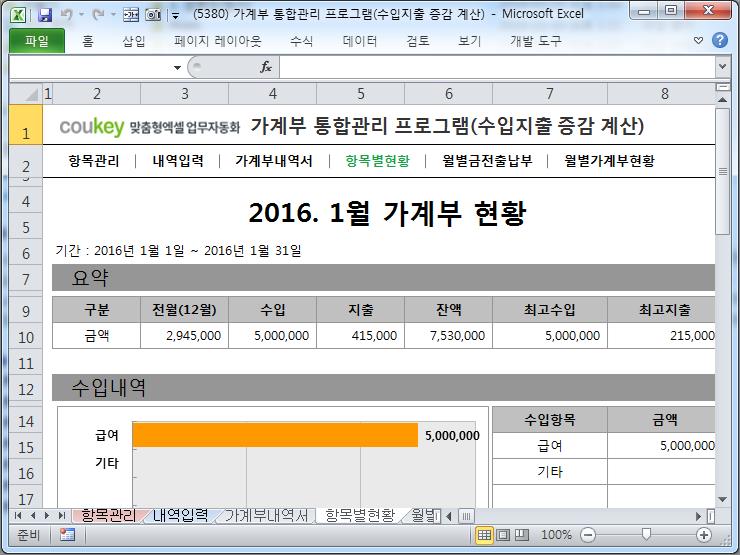Viewport: 740px width, 555px height.
Task: Select row header 10
Action: pos(26,337)
